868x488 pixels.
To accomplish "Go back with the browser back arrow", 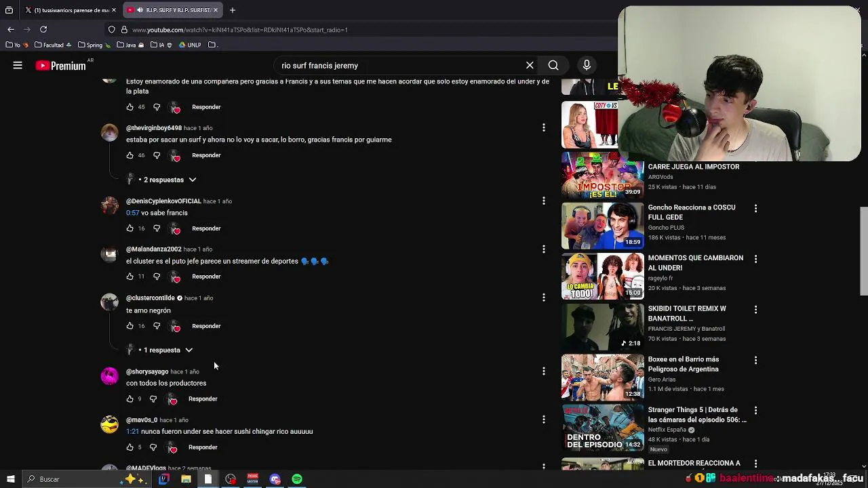I will (x=11, y=30).
